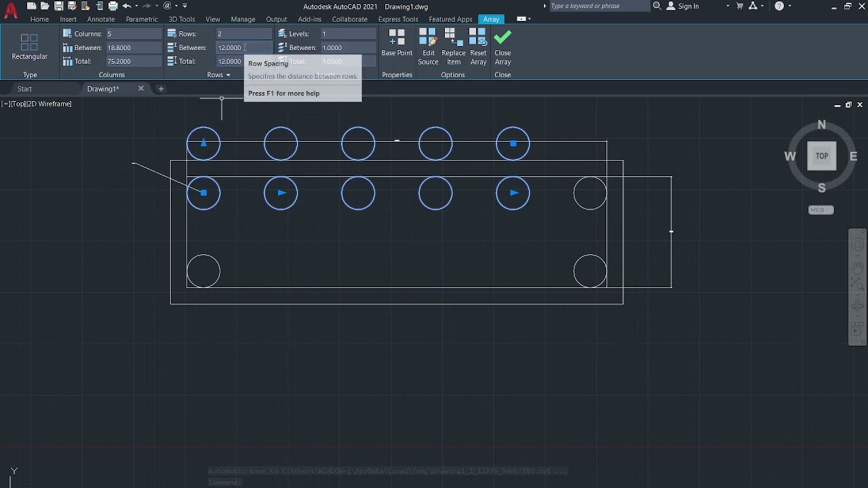
Task: Undo the last action
Action: pyautogui.click(x=126, y=6)
